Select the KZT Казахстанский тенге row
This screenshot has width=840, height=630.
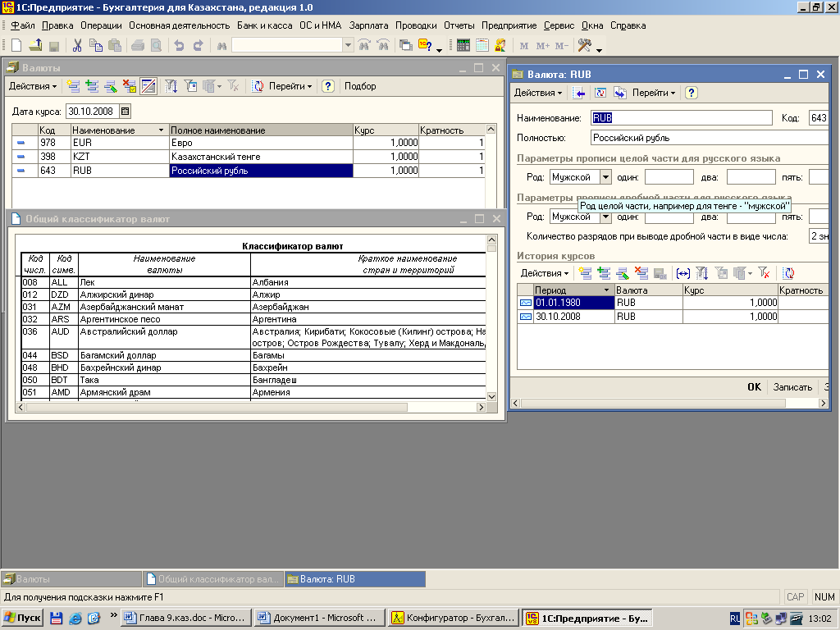click(x=249, y=157)
